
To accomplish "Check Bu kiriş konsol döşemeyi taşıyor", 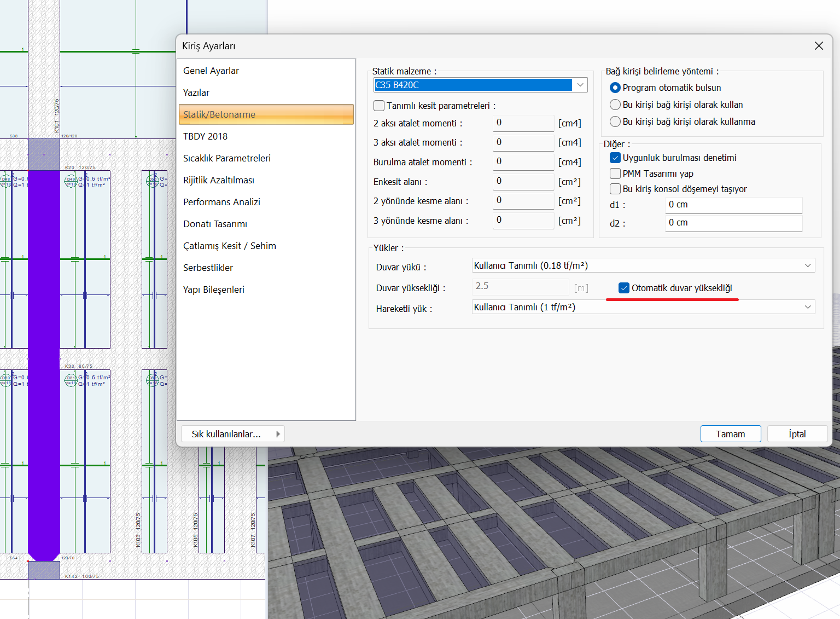I will [x=615, y=189].
